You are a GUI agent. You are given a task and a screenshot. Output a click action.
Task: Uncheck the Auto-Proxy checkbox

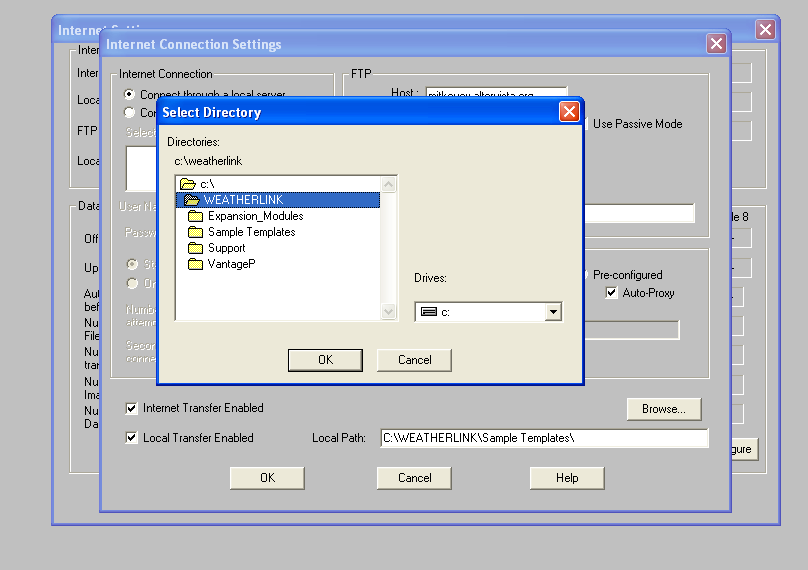pos(612,293)
